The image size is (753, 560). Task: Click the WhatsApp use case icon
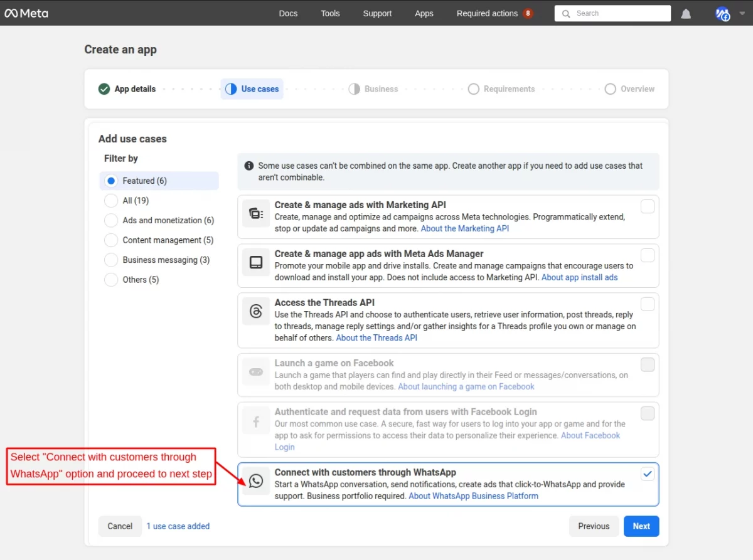click(256, 481)
